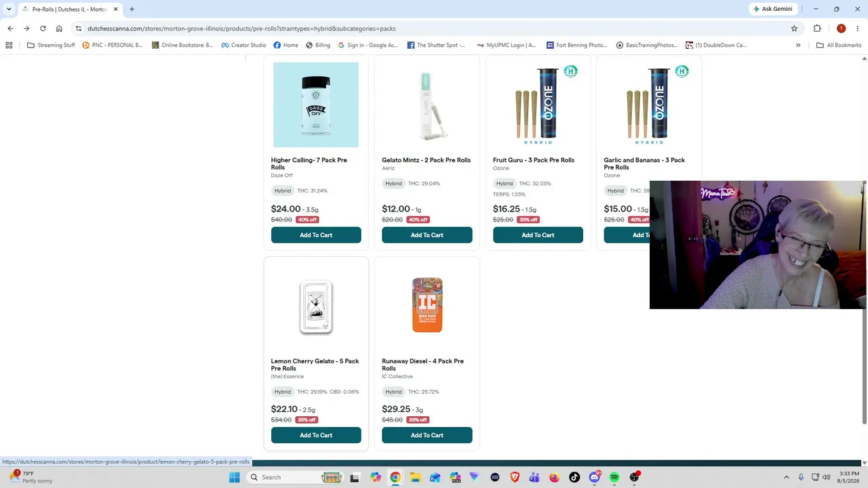The height and width of the screenshot is (488, 868).
Task: View site information for dutchesscanna.com
Action: [79, 28]
